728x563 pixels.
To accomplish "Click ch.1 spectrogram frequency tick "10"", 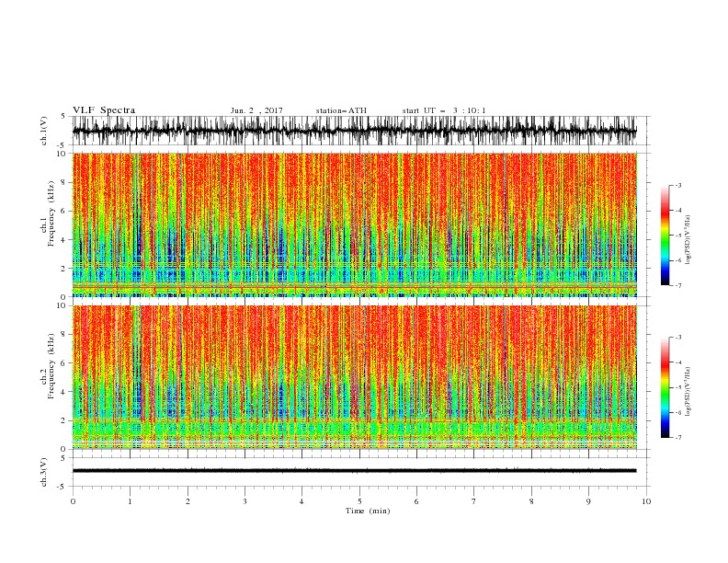I will (63, 154).
